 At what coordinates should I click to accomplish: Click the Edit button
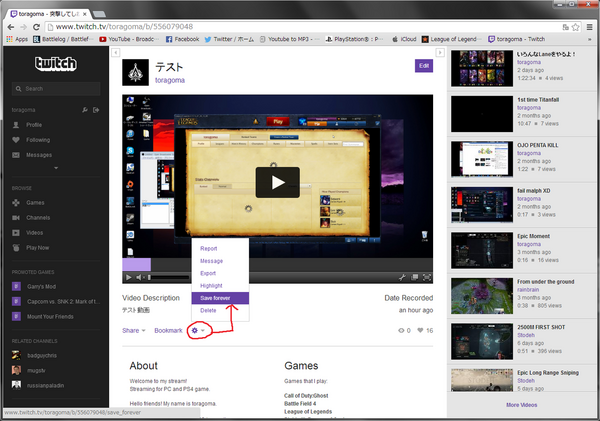pos(424,66)
